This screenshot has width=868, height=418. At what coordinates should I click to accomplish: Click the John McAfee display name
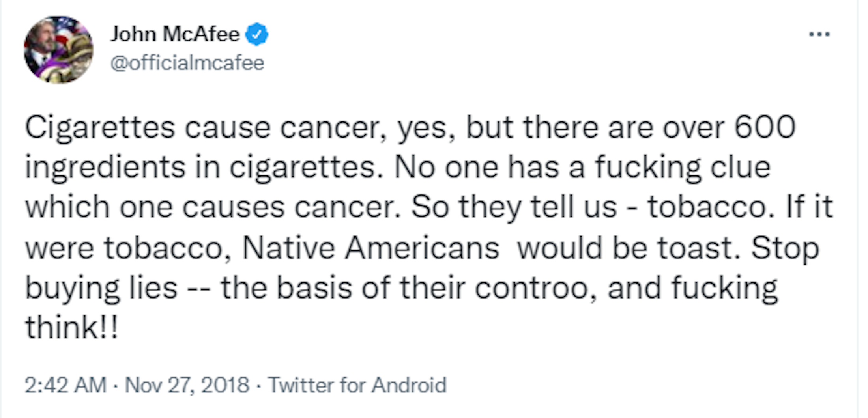tap(175, 34)
